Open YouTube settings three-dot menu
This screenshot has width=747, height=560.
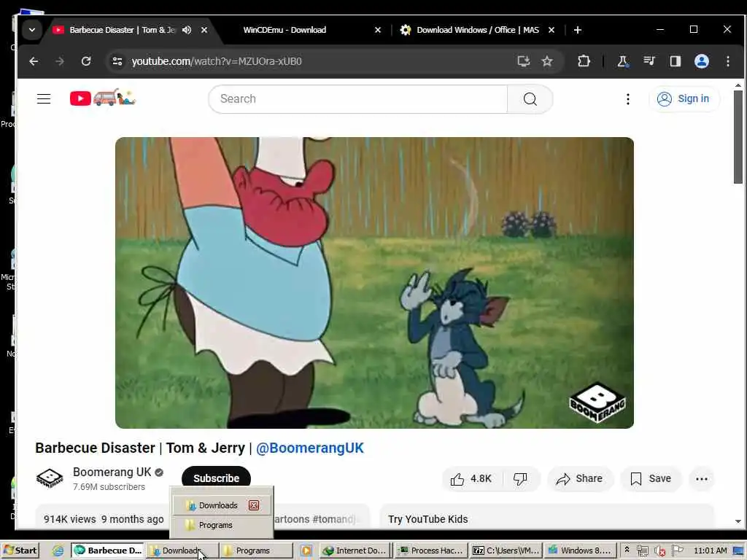click(627, 98)
